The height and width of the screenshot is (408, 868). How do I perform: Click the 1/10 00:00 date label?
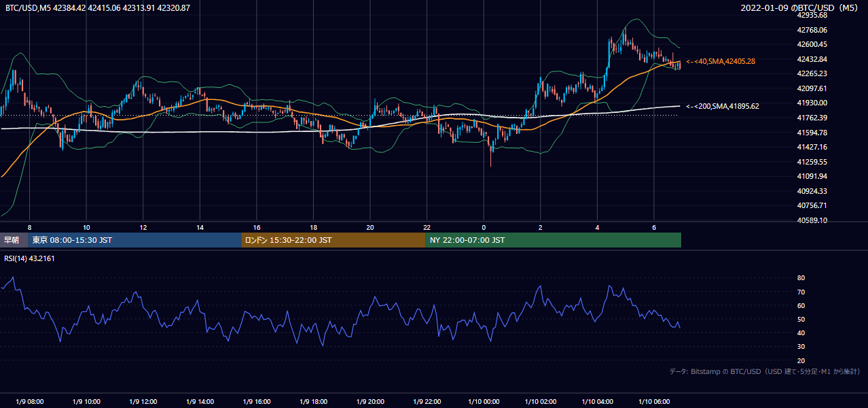coord(484,402)
